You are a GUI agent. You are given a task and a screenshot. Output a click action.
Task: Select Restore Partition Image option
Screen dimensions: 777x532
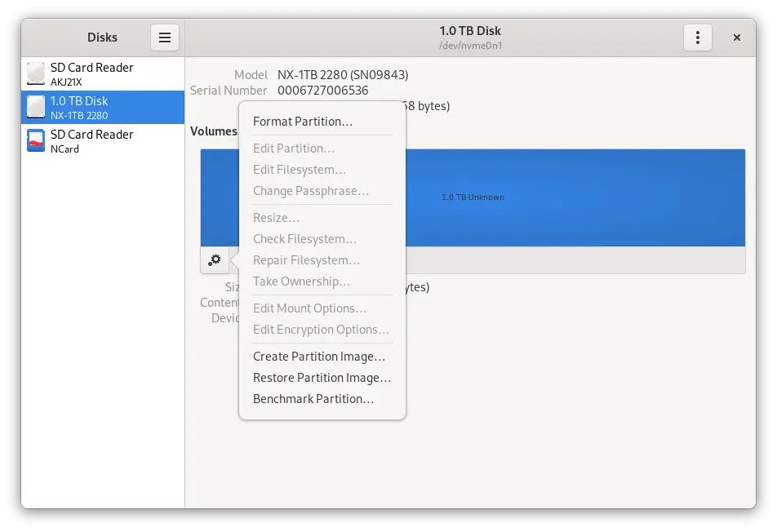tap(322, 378)
